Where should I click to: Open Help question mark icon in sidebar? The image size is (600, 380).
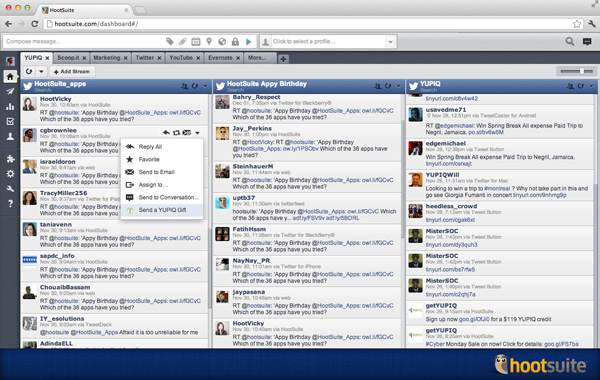(x=10, y=204)
